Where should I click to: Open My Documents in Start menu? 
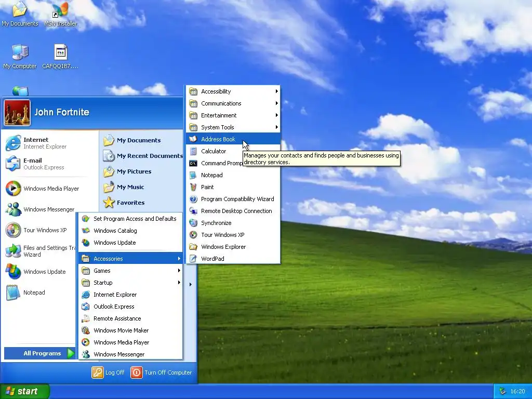pyautogui.click(x=132, y=140)
